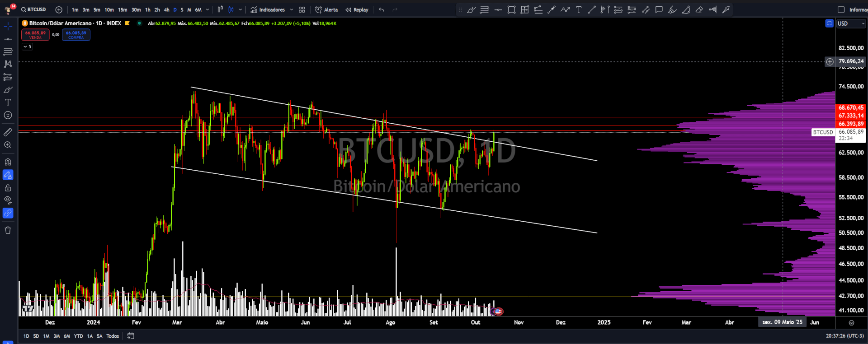This screenshot has width=868, height=344.
Task: Open the emoji icons tool
Action: 8,116
